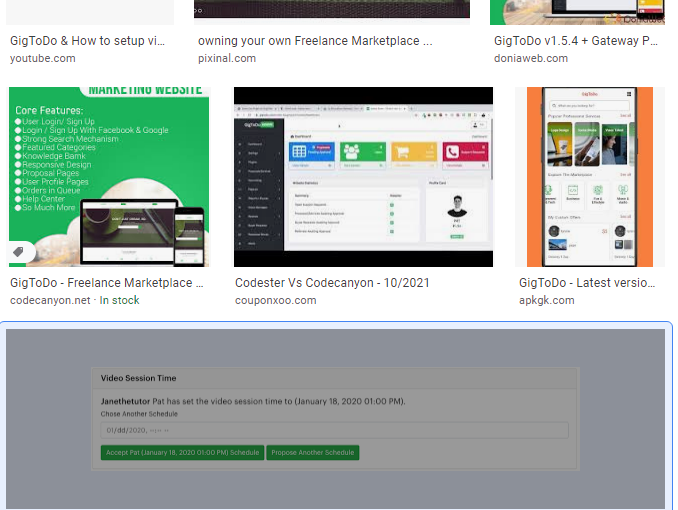This screenshot has width=678, height=510.
Task: Click the Propose Another Schedule button
Action: tap(312, 453)
